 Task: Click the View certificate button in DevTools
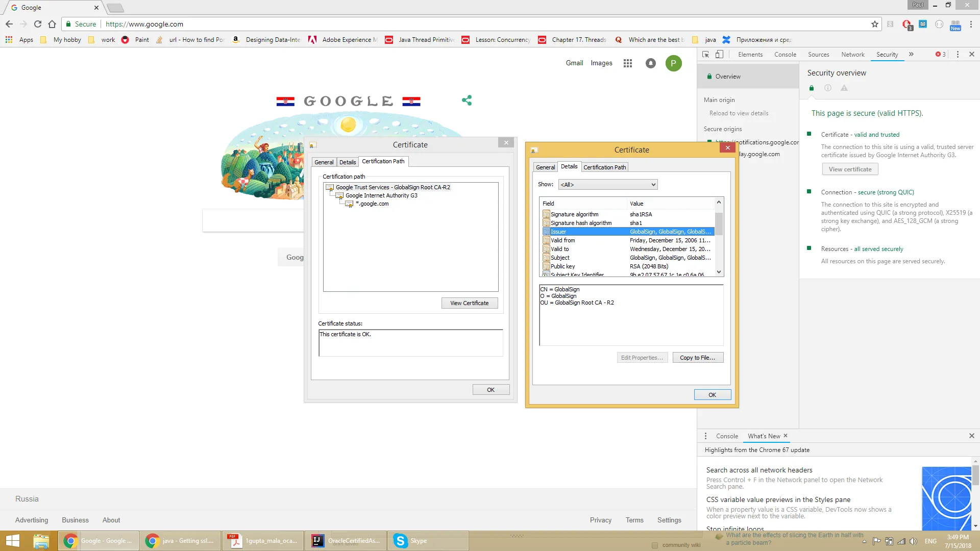850,169
